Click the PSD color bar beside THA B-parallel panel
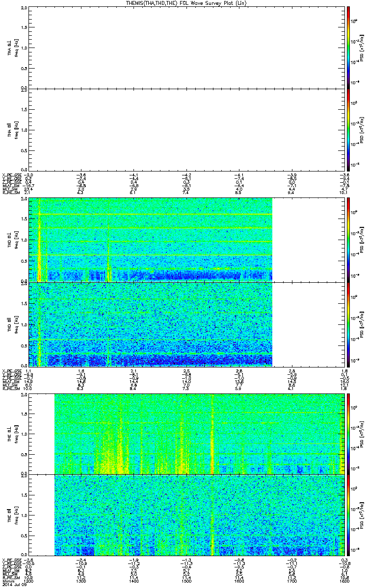The width and height of the screenshot is (368, 588). pyautogui.click(x=348, y=129)
